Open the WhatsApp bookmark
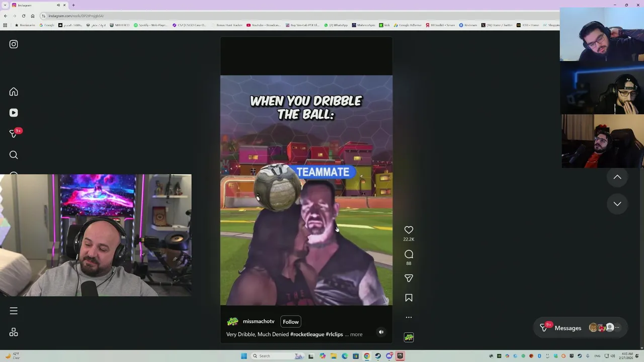The width and height of the screenshot is (644, 362). click(336, 25)
